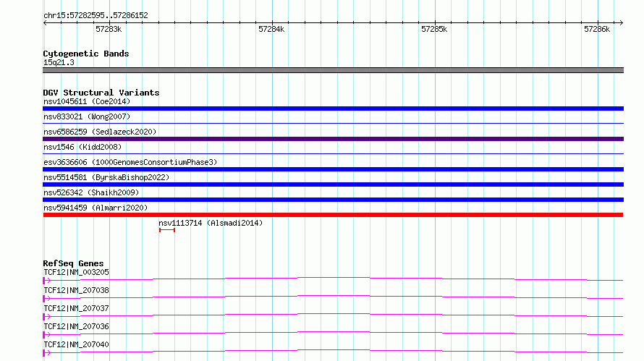
Task: Click the 57286k ruler tick label
Action: (x=597, y=29)
